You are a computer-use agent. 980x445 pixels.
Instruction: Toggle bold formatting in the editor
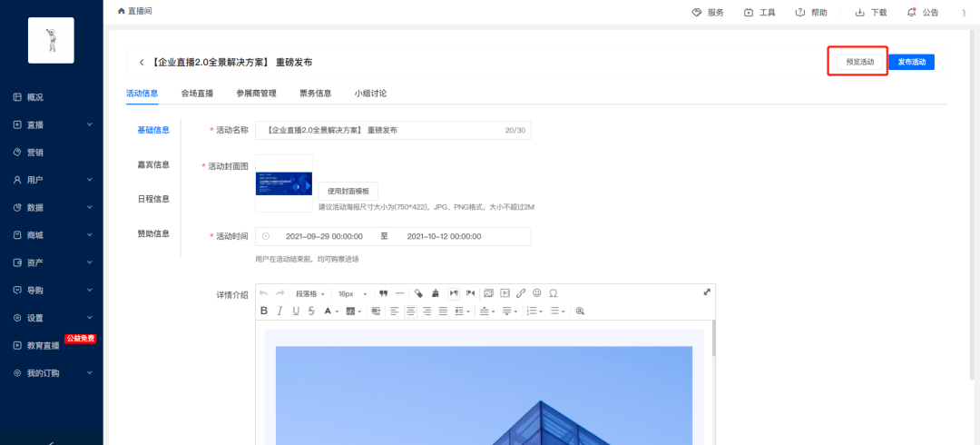tap(264, 311)
